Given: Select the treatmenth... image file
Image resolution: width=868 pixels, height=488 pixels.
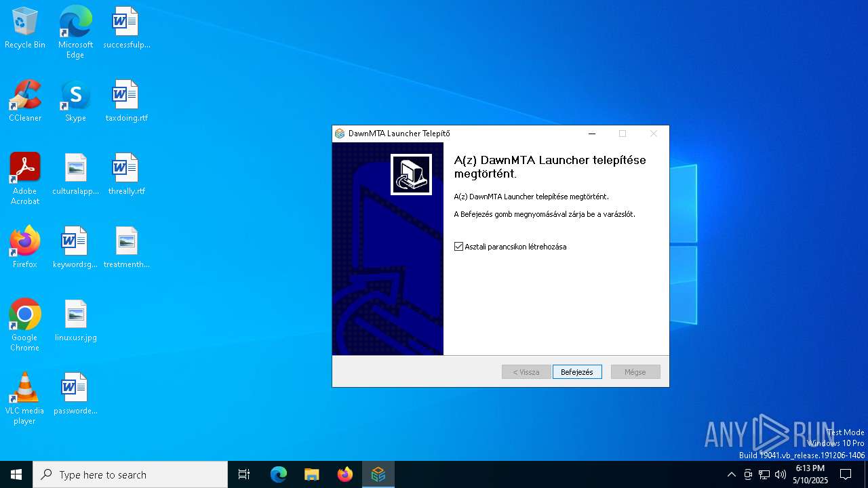Looking at the screenshot, I should [126, 248].
